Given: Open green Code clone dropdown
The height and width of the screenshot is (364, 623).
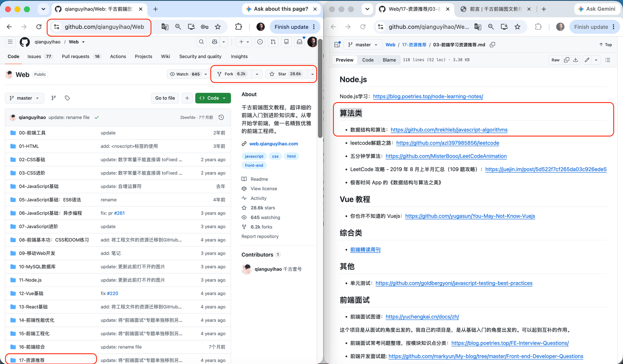Looking at the screenshot, I should [213, 98].
